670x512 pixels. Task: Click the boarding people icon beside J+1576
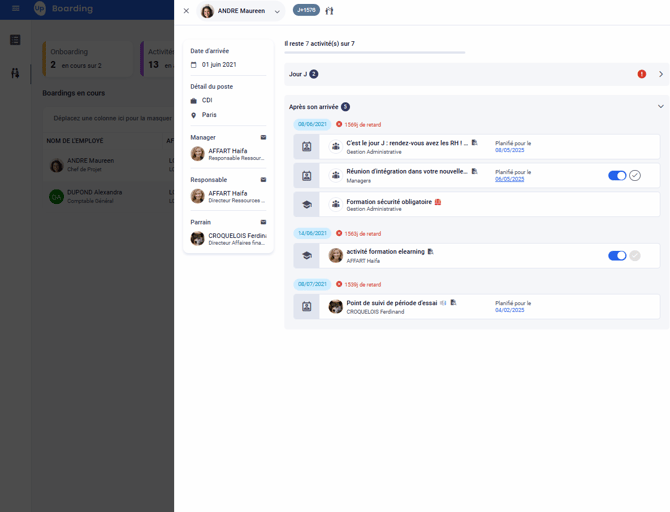tap(329, 11)
